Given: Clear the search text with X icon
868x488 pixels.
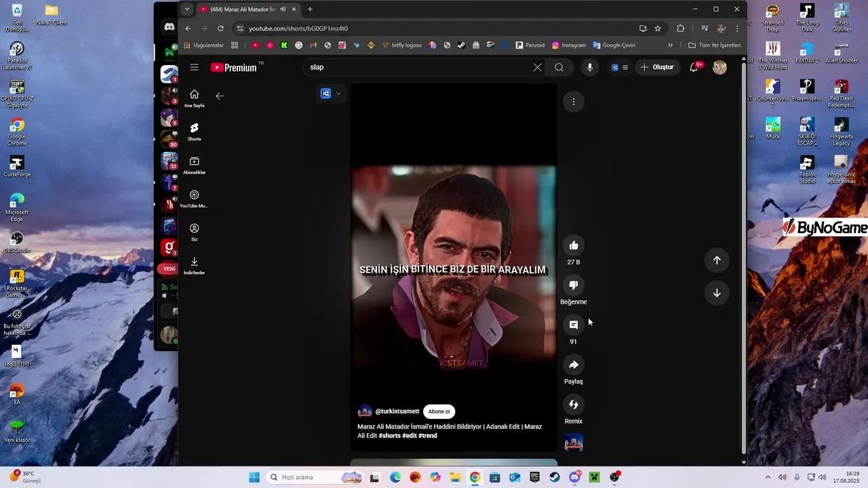Looking at the screenshot, I should (x=538, y=67).
